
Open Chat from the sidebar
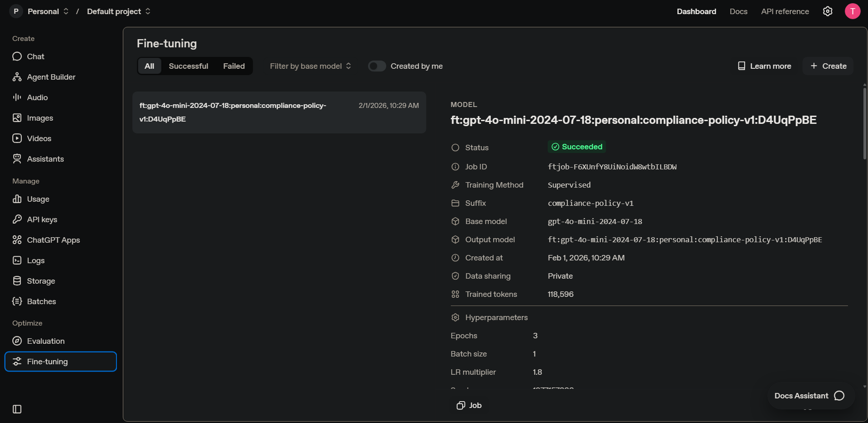pos(35,56)
